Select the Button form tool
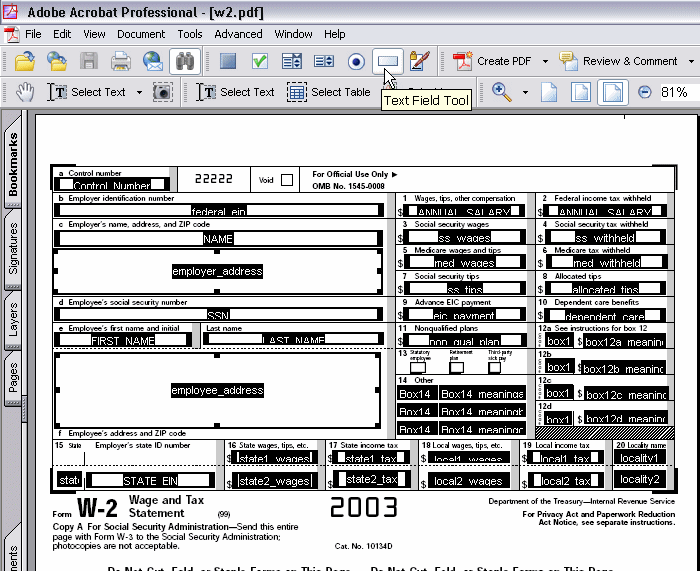The height and width of the screenshot is (571, 700). point(228,61)
